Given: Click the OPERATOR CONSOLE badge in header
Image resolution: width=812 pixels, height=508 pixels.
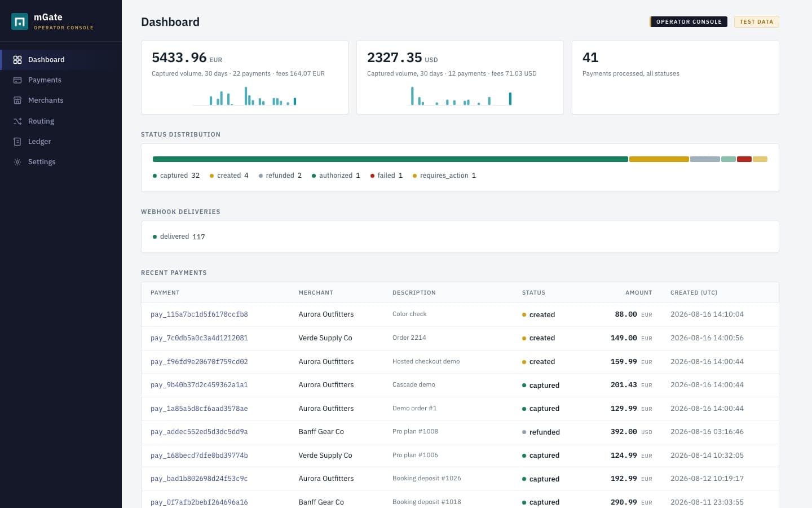Looking at the screenshot, I should pos(689,22).
